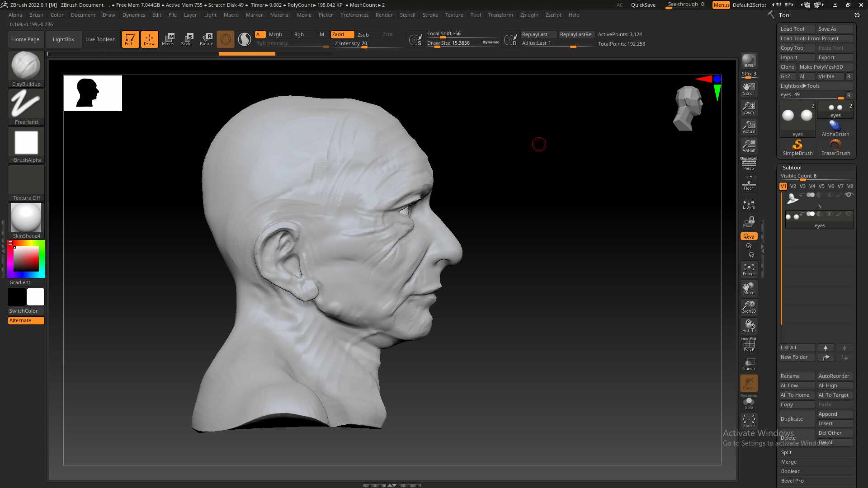
Task: Toggle the Floor grid display
Action: point(749,183)
